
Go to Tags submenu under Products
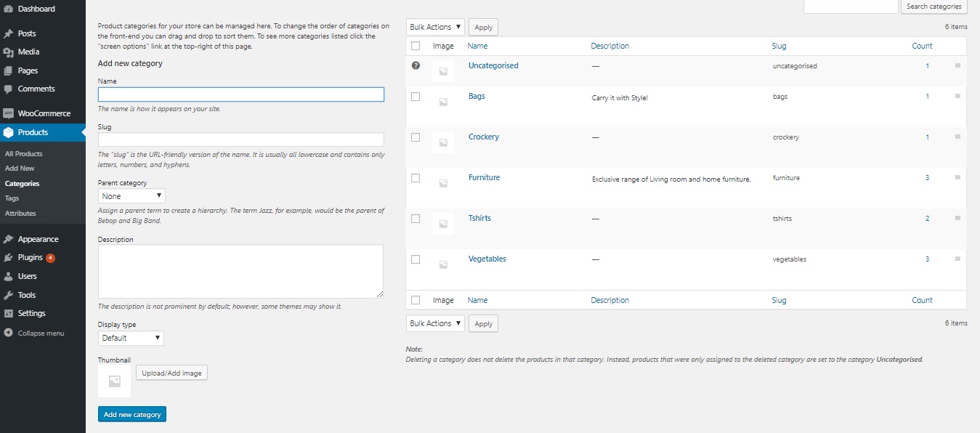12,198
